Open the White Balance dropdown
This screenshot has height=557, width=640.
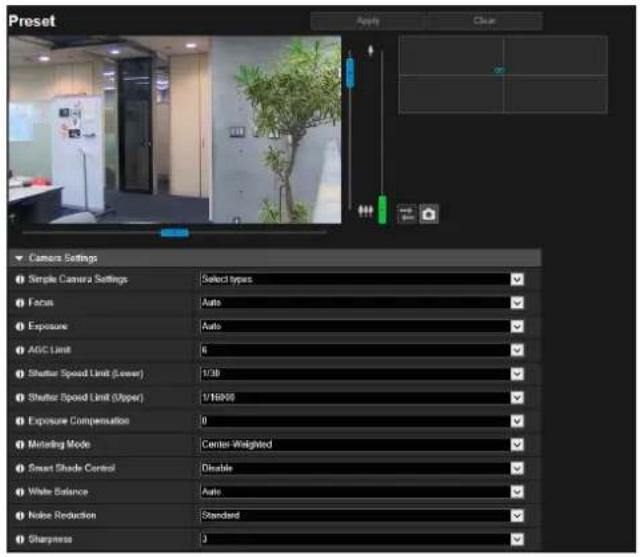tap(362, 492)
